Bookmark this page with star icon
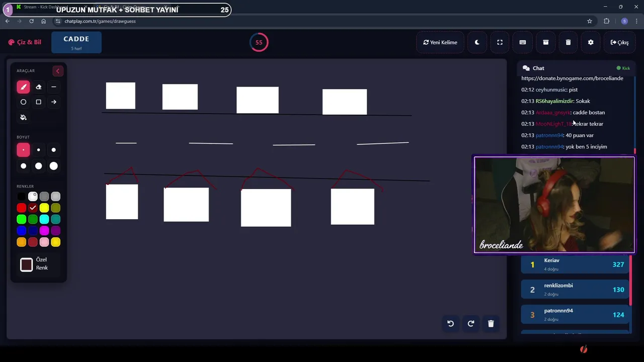 [590, 21]
